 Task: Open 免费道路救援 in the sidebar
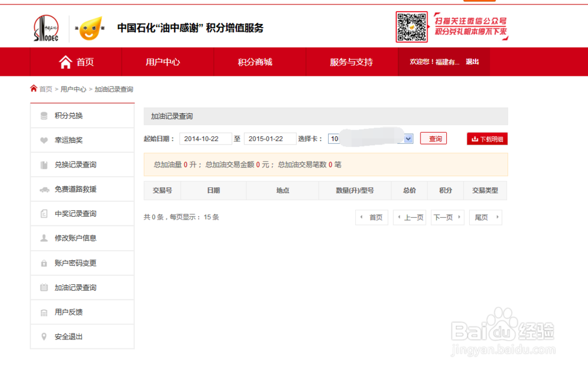[82, 189]
